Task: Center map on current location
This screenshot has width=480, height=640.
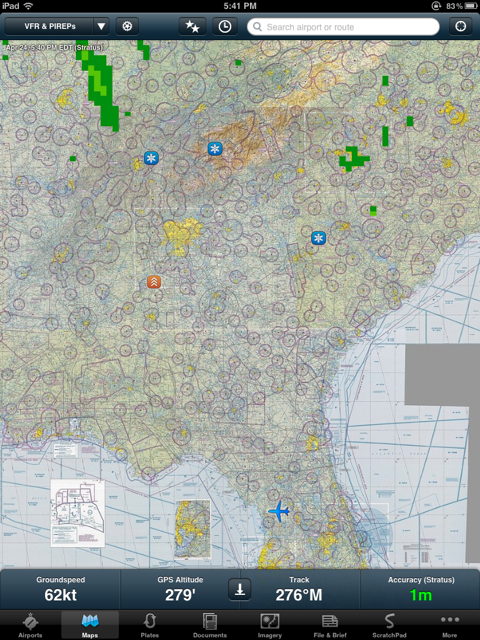Action: click(x=460, y=27)
